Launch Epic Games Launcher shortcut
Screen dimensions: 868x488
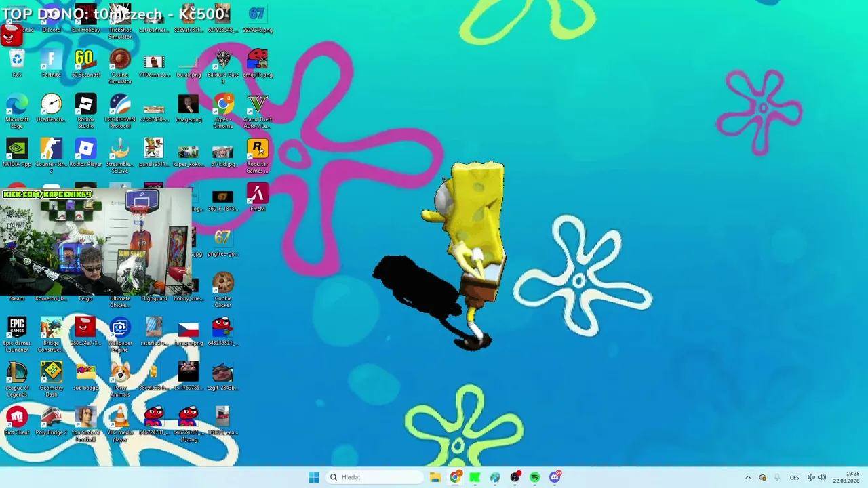tap(17, 335)
